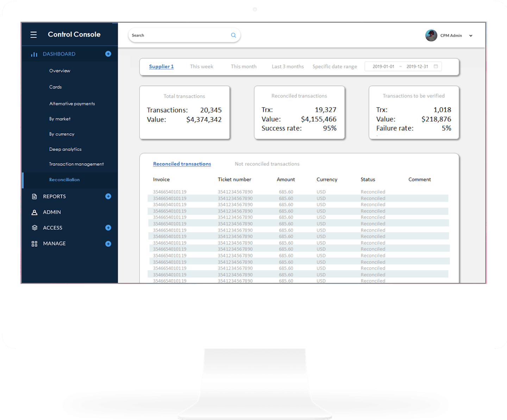This screenshot has height=420, width=507.
Task: Click the search magnifier icon
Action: point(233,35)
